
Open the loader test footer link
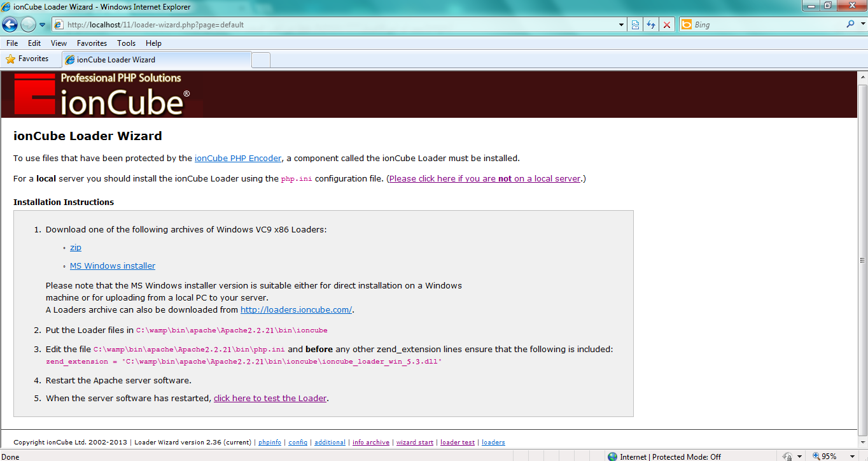click(x=458, y=442)
